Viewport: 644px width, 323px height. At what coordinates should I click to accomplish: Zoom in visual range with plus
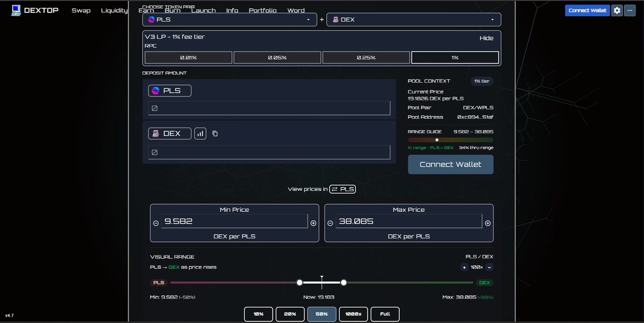coord(464,267)
